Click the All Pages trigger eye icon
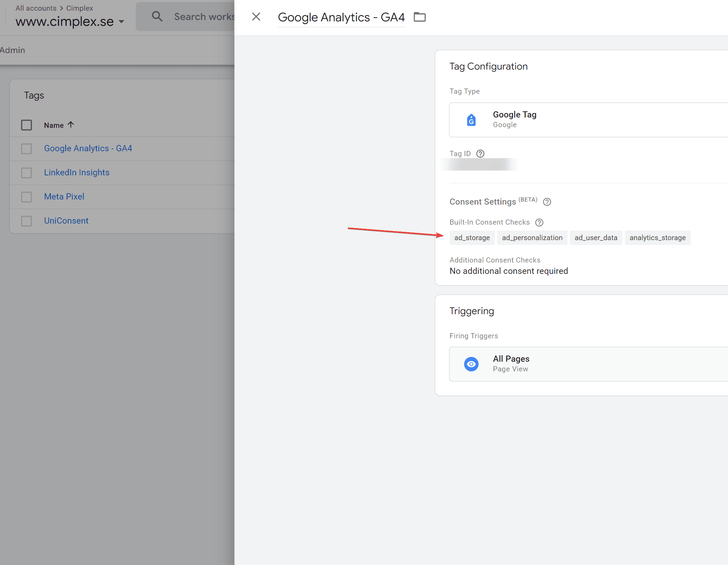Viewport: 728px width, 565px height. tap(471, 364)
